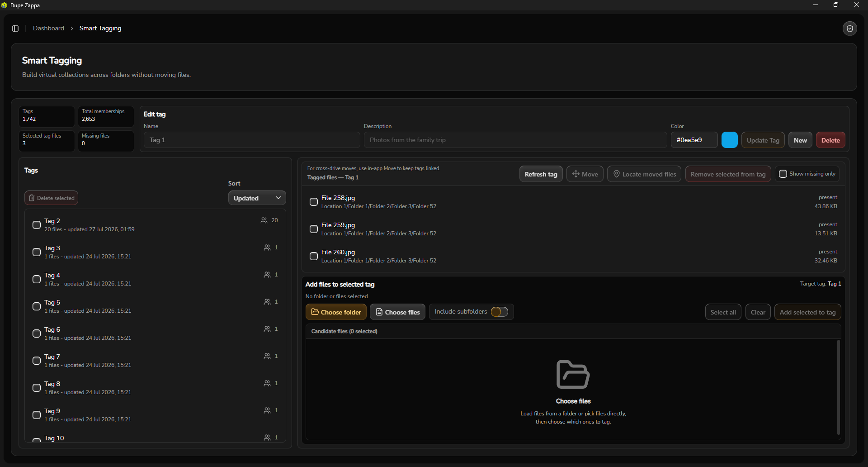Click Smart Tagging breadcrumb
Screen dimensions: 868x467
[100, 28]
